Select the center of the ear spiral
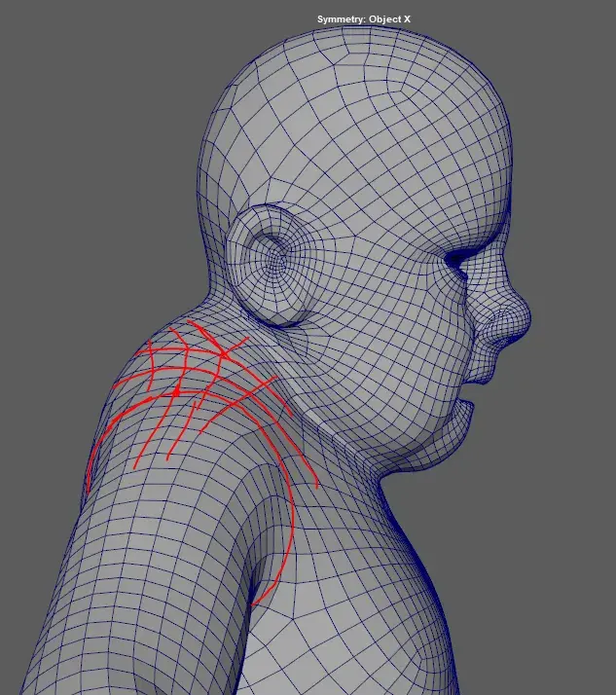This screenshot has width=616, height=695. [x=277, y=258]
